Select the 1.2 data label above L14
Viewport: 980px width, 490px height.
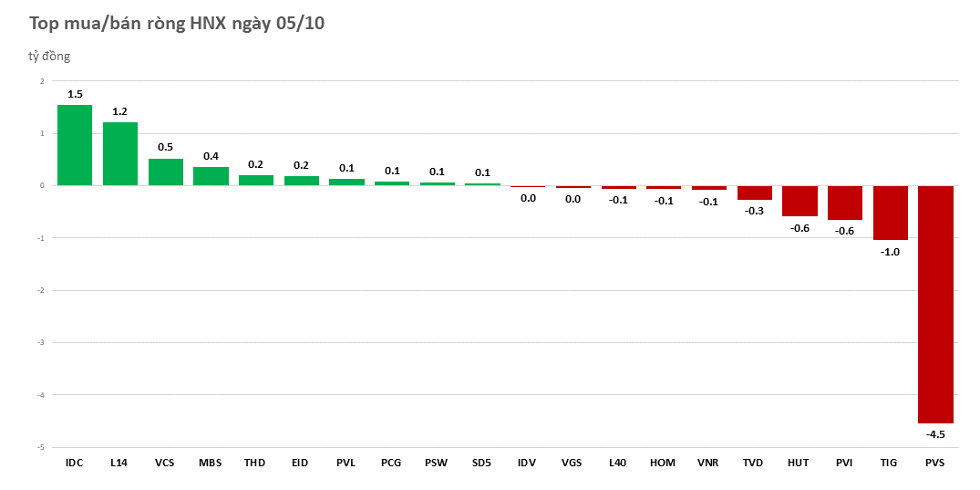pyautogui.click(x=119, y=111)
